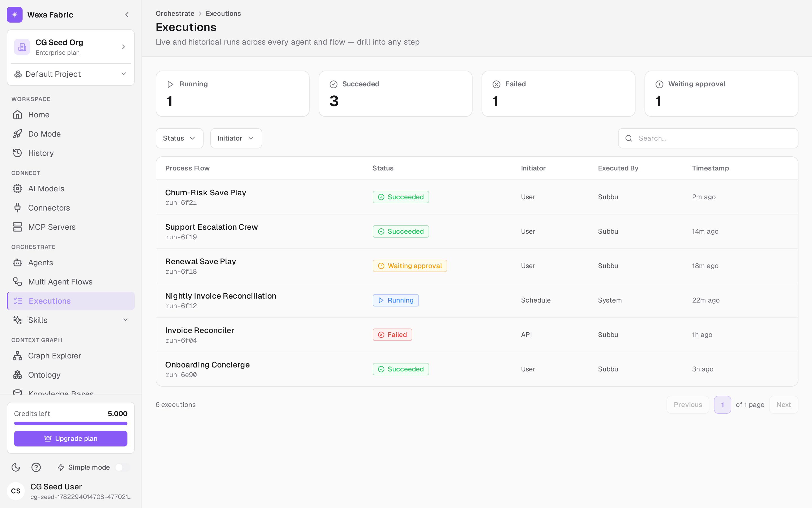
Task: Open Renewal Save Play execution
Action: pos(477,266)
